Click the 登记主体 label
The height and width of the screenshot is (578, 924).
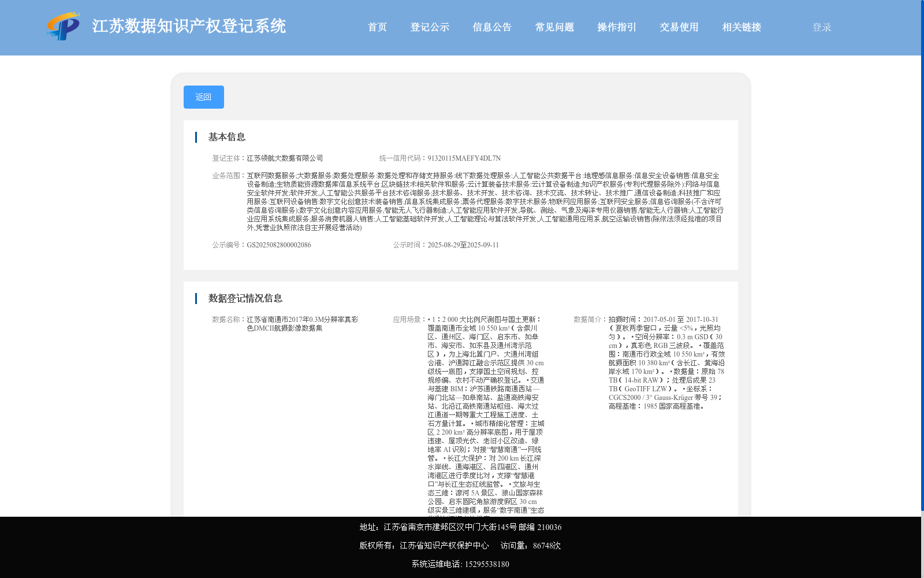click(229, 158)
